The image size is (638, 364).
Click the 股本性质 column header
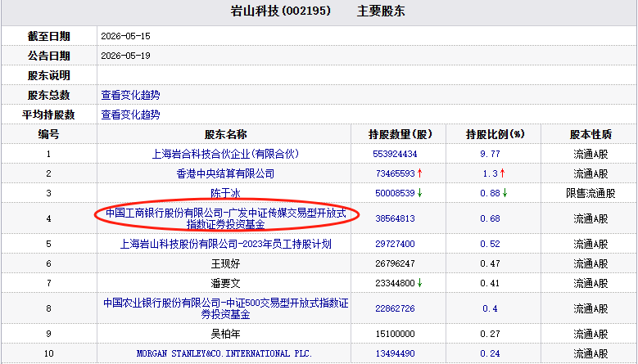tap(590, 134)
